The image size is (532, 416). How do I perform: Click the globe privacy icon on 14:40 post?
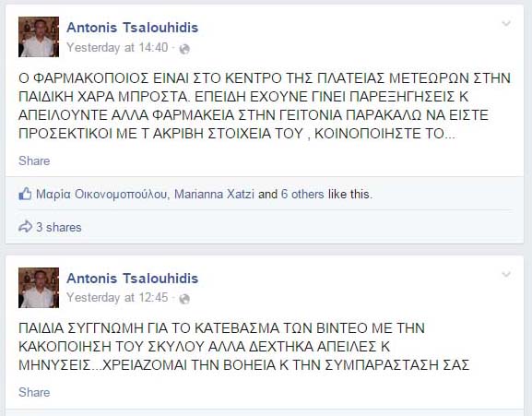(184, 49)
